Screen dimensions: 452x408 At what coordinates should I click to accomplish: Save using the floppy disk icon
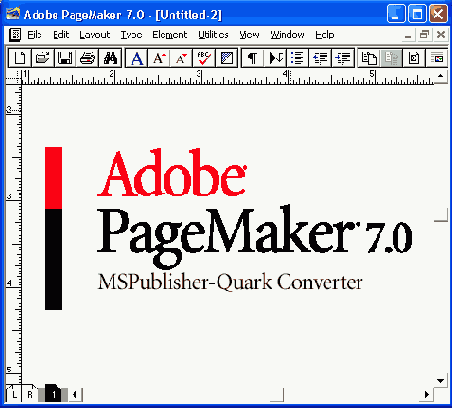[65, 58]
